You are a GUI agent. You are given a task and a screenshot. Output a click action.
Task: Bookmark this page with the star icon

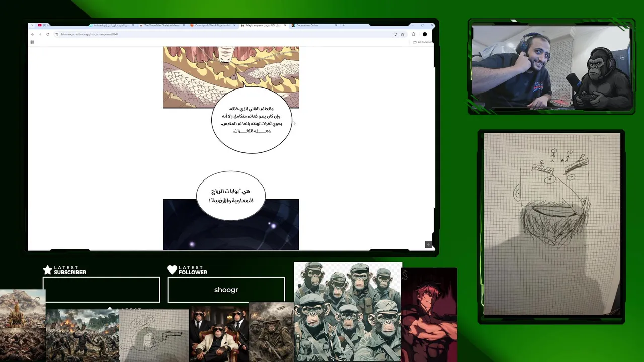coord(403,34)
